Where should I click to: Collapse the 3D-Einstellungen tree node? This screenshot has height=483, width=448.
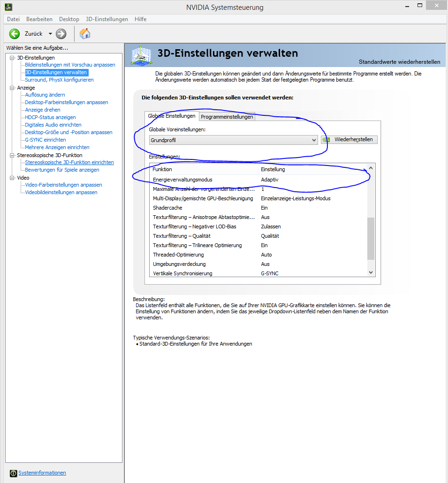[12, 58]
